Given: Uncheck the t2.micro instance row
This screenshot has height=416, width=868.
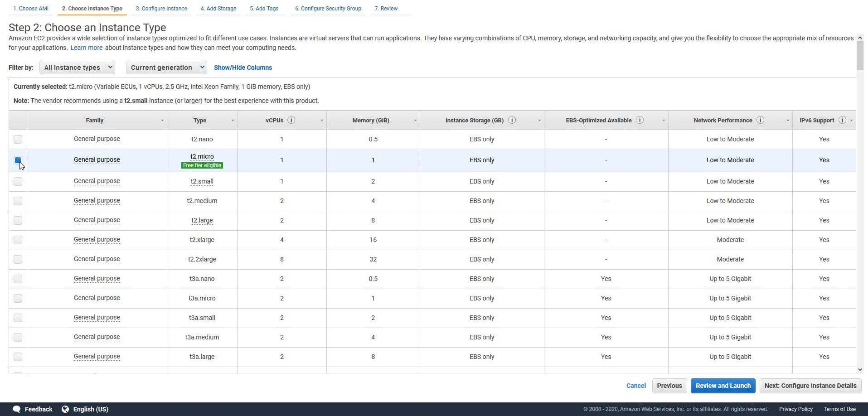Looking at the screenshot, I should point(18,160).
